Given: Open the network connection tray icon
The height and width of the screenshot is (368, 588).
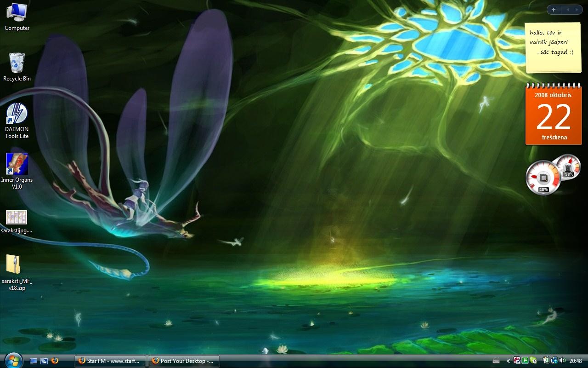Looking at the screenshot, I should pyautogui.click(x=554, y=361).
